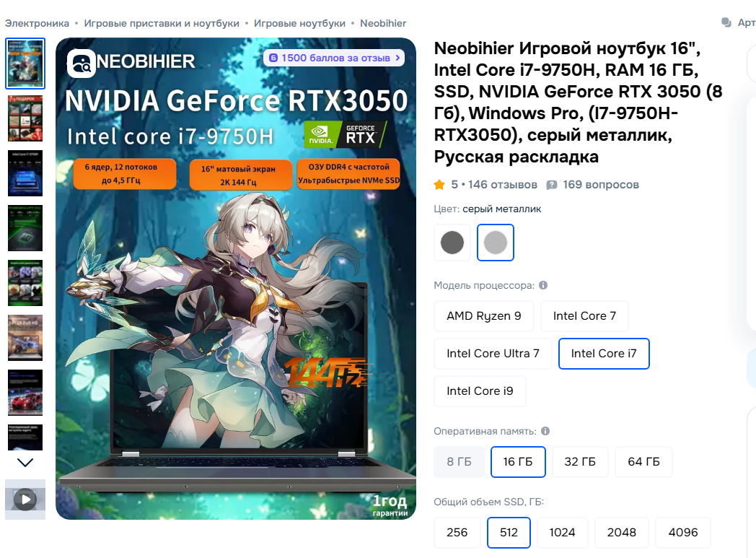Select 32 ГБ RAM option
This screenshot has height=558, width=756.
click(580, 461)
